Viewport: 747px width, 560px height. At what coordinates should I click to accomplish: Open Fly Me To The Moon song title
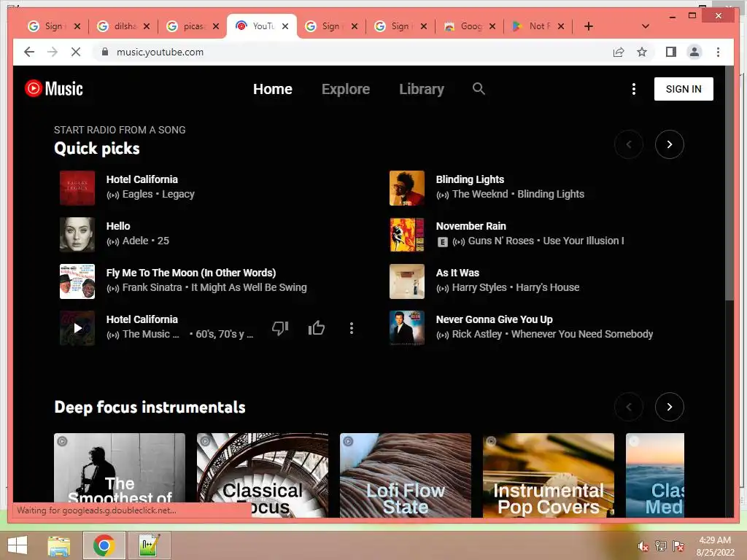point(191,273)
